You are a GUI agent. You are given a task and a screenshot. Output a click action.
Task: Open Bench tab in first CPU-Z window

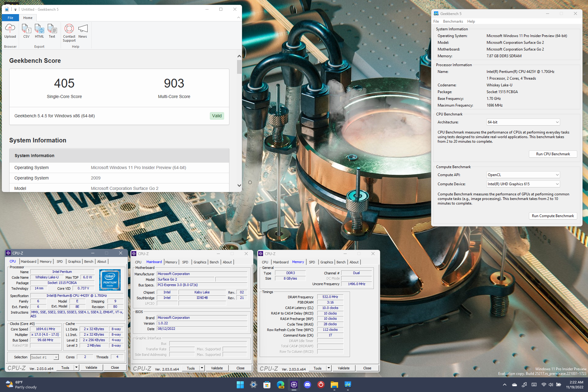tap(89, 262)
